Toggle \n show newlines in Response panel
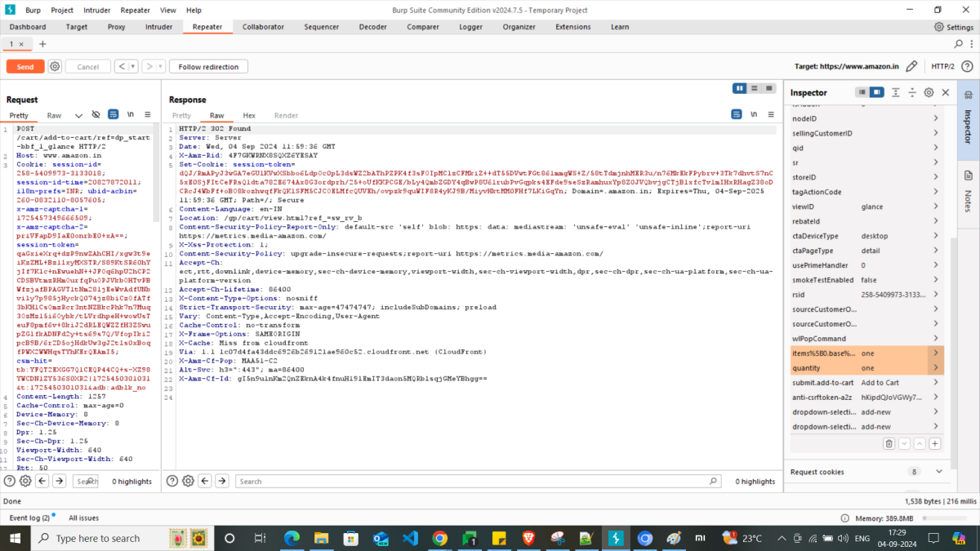 (755, 115)
